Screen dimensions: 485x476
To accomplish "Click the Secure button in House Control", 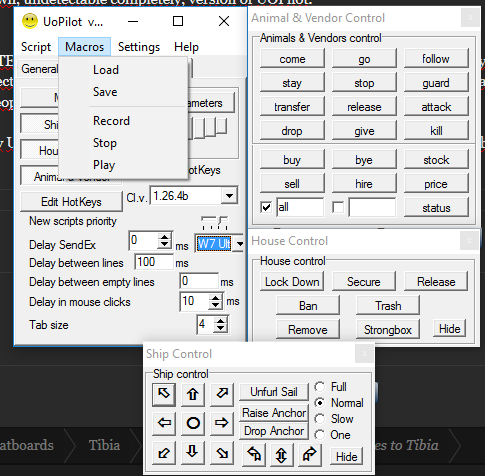I will pyautogui.click(x=364, y=282).
